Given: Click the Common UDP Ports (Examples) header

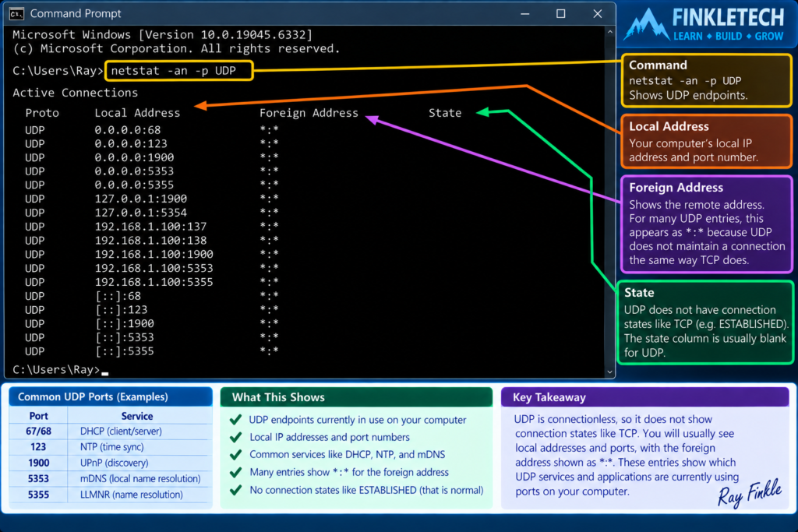Looking at the screenshot, I should (111, 396).
